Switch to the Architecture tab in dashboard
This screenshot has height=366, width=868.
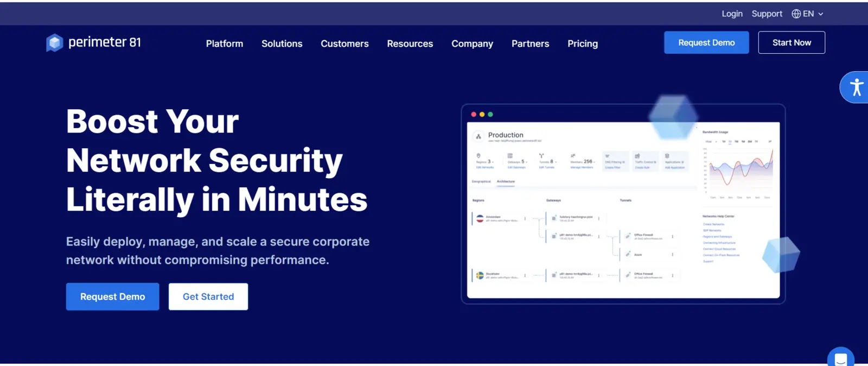[x=506, y=181]
